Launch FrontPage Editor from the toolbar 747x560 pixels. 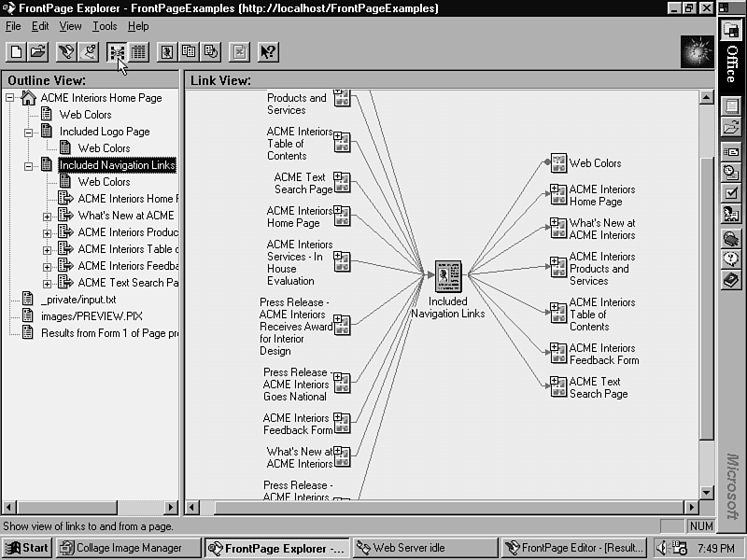tap(65, 52)
